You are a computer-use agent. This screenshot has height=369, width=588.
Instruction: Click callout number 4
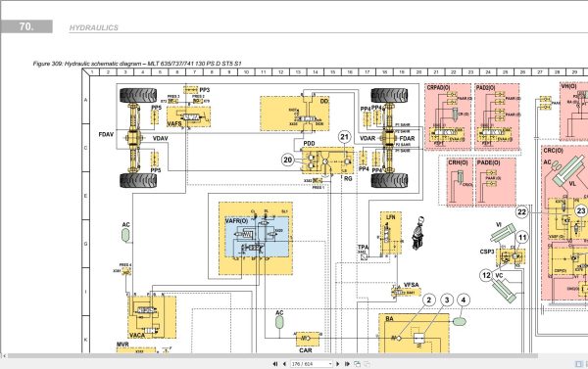tap(464, 300)
